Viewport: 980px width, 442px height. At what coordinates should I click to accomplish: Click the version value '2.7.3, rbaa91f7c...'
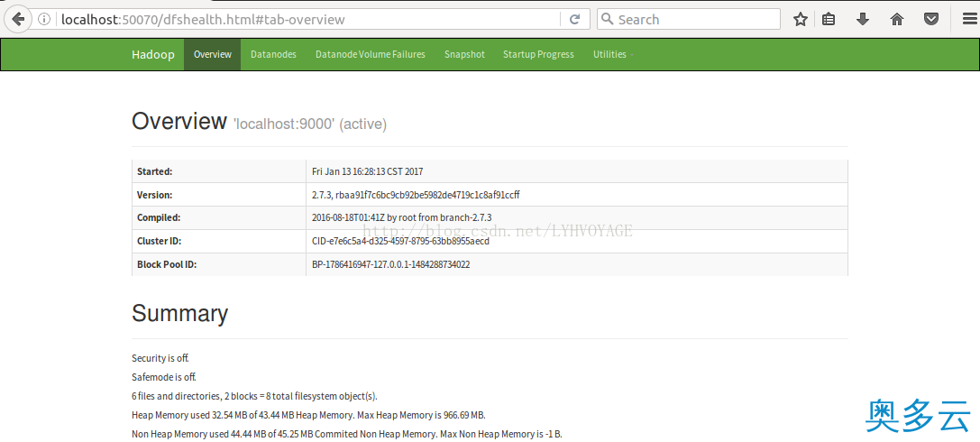click(x=416, y=195)
